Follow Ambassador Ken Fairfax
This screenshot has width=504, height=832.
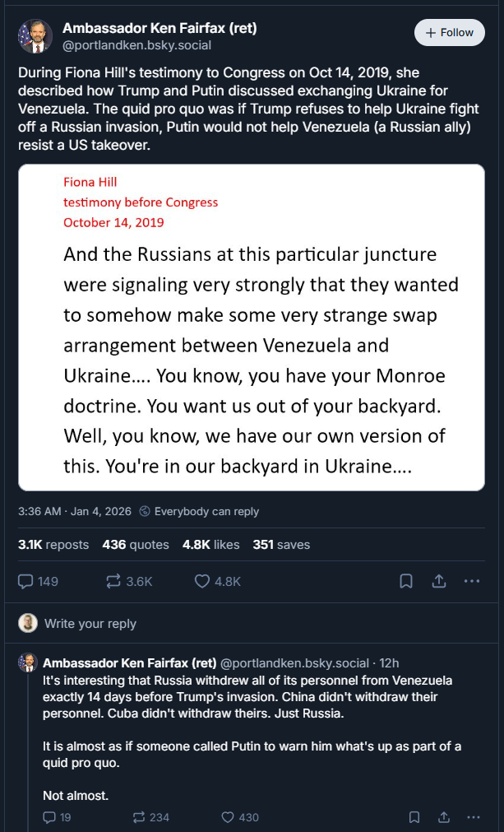(449, 33)
